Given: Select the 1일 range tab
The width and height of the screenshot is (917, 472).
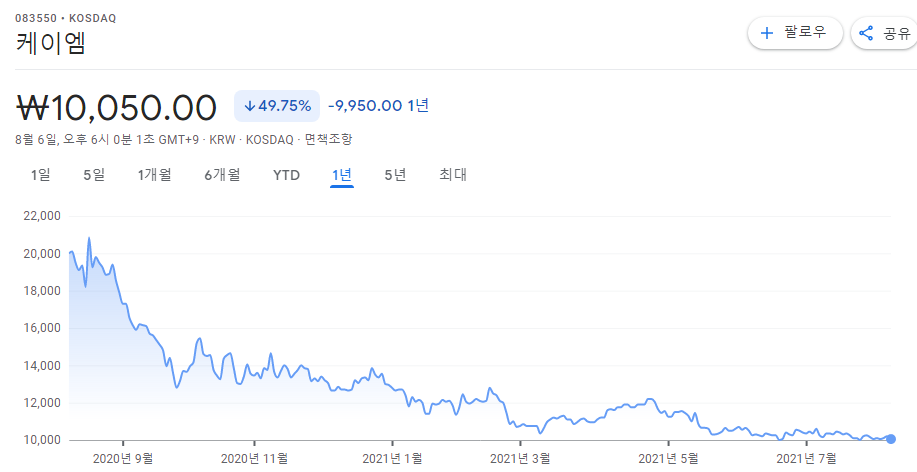Looking at the screenshot, I should tap(40, 175).
